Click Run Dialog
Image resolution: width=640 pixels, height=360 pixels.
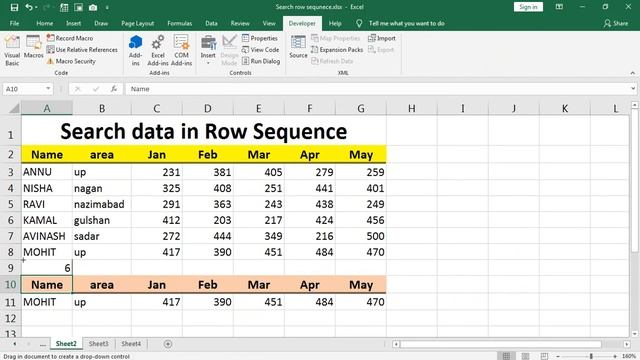tap(261, 61)
